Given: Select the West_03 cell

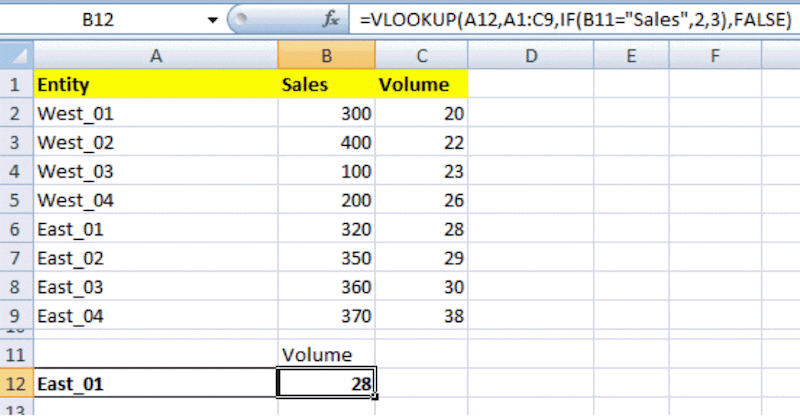Looking at the screenshot, I should [155, 172].
